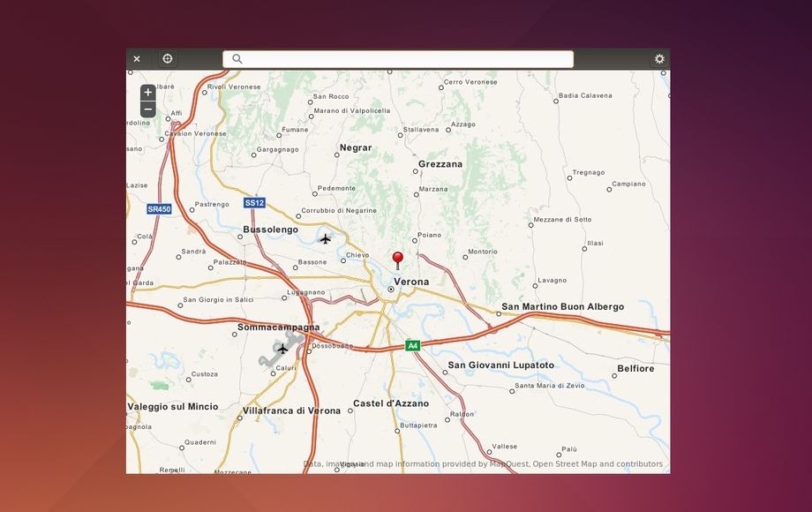The image size is (812, 512).
Task: Click the Corrubbio di Negarine label
Action: (339, 211)
